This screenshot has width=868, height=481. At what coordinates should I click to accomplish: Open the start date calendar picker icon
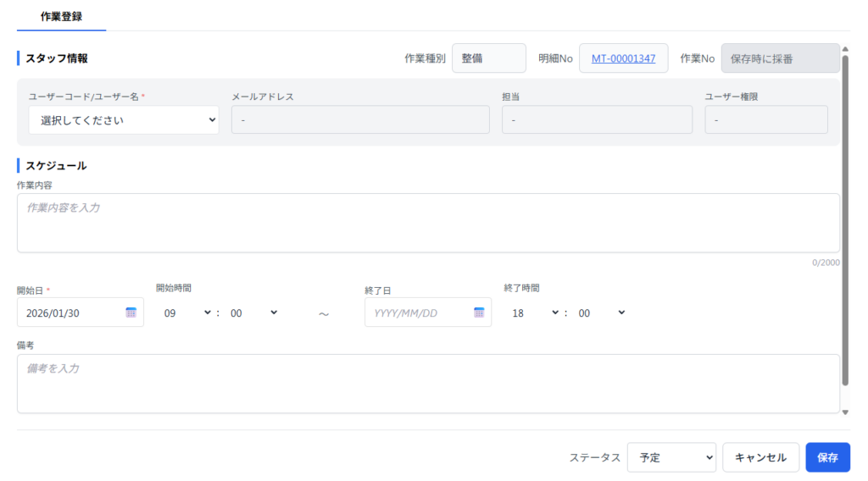(131, 312)
